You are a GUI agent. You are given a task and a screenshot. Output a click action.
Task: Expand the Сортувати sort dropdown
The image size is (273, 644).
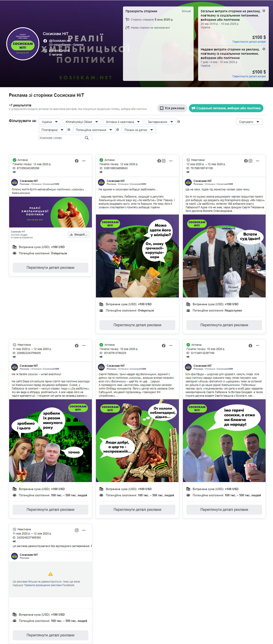pos(249,122)
